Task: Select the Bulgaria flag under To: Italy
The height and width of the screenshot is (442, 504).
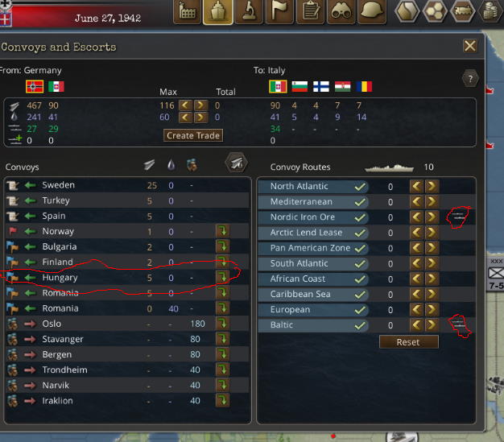Action: click(x=300, y=86)
